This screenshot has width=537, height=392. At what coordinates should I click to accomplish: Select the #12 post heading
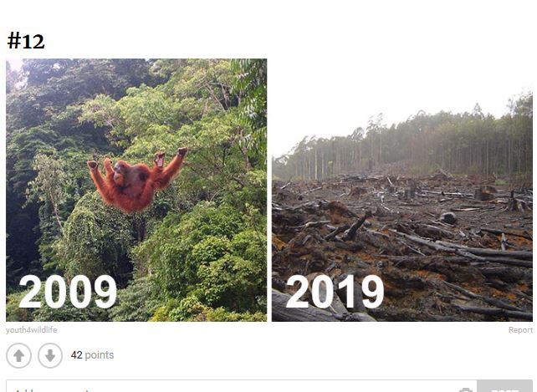[x=26, y=40]
